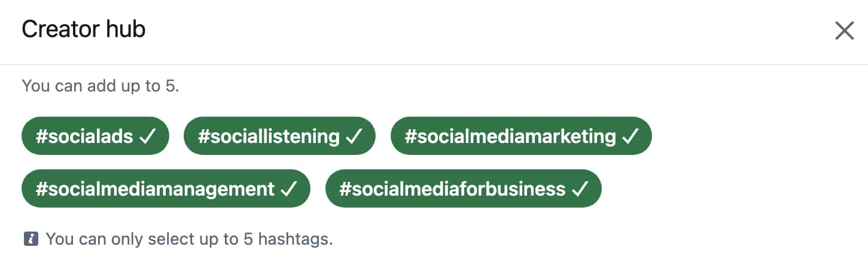The image size is (868, 271).
Task: Click the checkmark on #socialads pill
Action: click(147, 137)
